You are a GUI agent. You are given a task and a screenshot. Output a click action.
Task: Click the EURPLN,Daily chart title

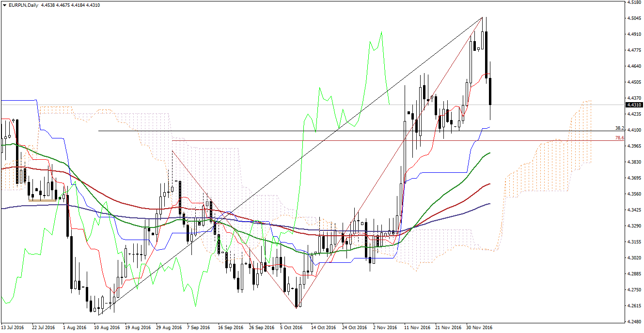coord(22,5)
